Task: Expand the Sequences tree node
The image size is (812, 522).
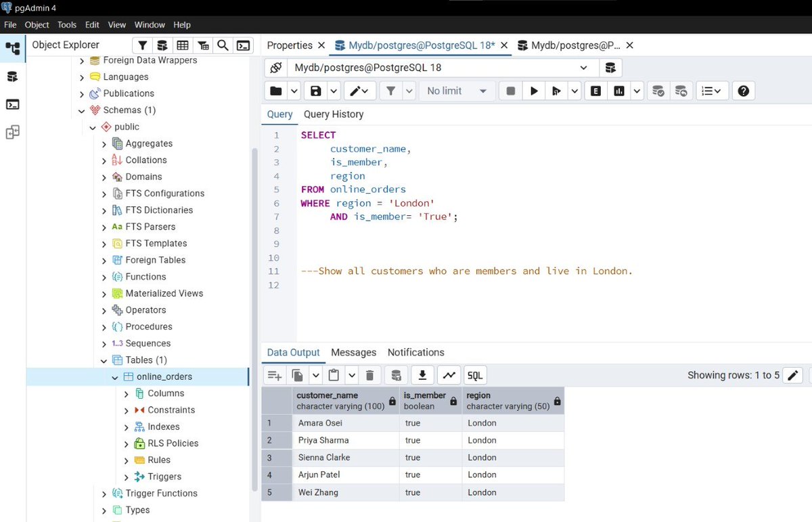Action: click(104, 343)
